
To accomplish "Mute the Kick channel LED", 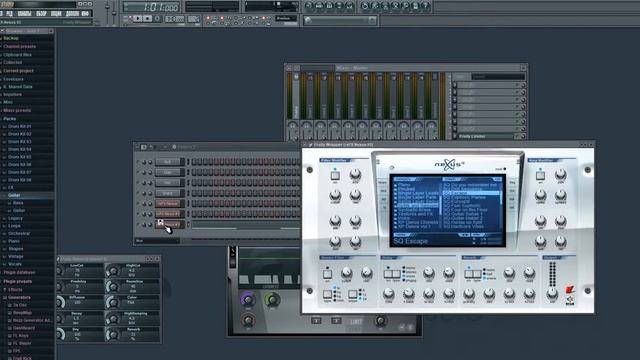I will point(138,162).
